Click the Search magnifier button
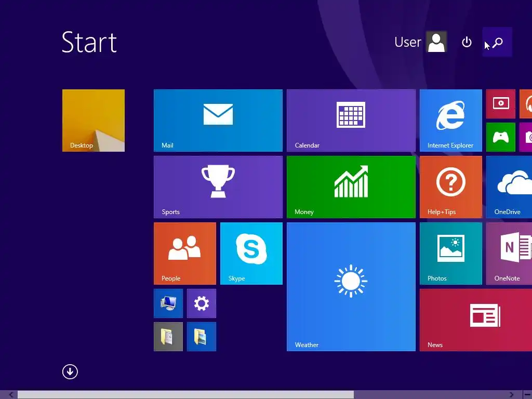The width and height of the screenshot is (532, 399). point(497,42)
